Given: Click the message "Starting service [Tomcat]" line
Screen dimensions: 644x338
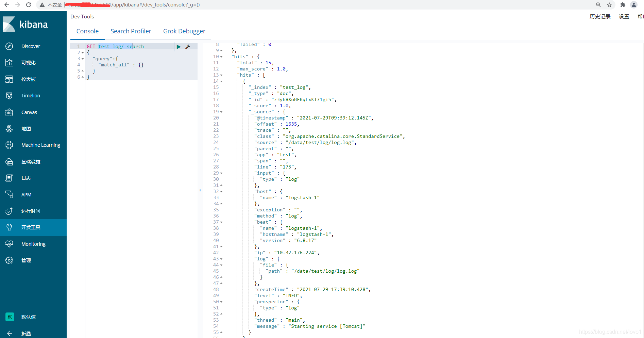Looking at the screenshot, I should click(x=310, y=326).
